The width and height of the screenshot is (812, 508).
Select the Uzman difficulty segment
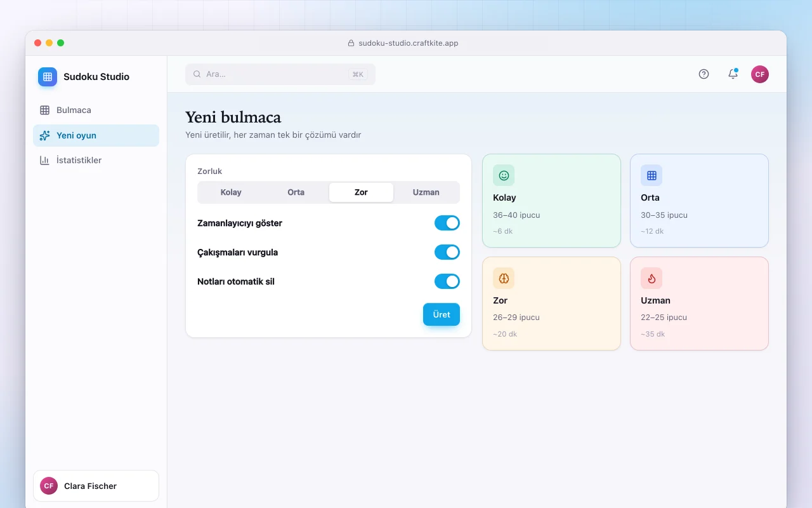pyautogui.click(x=426, y=192)
